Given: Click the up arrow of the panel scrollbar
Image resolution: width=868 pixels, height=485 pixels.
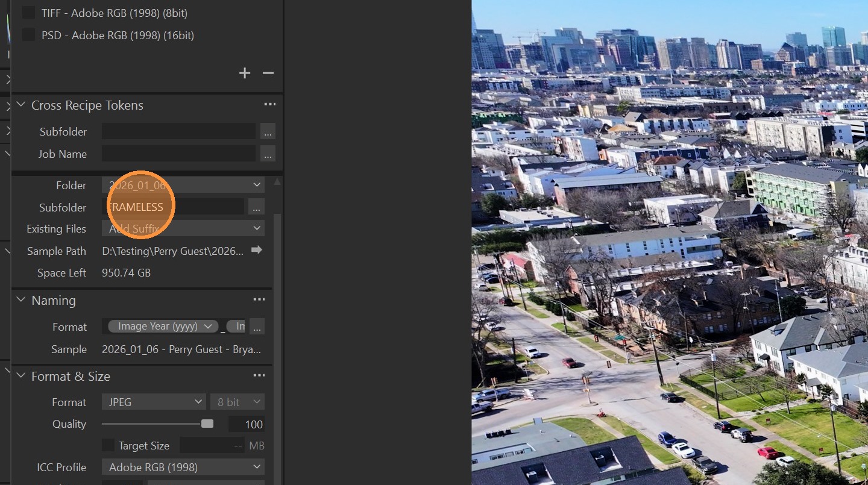Looking at the screenshot, I should coord(277,182).
